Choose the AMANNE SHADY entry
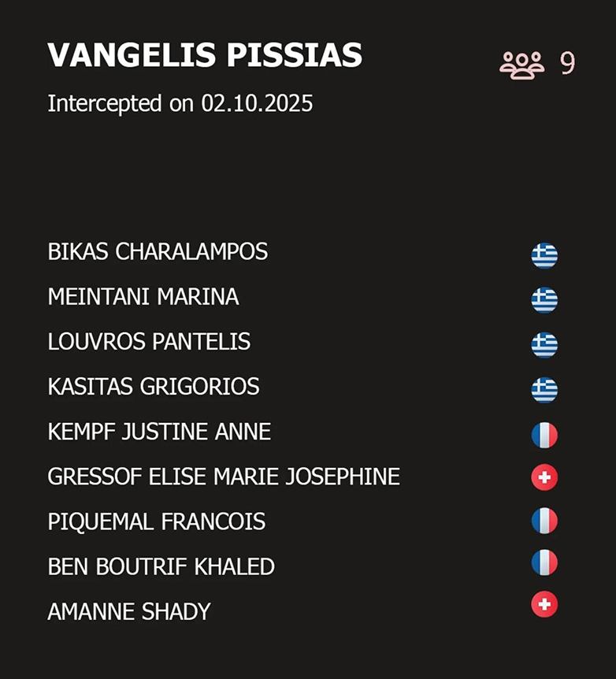 coord(129,611)
